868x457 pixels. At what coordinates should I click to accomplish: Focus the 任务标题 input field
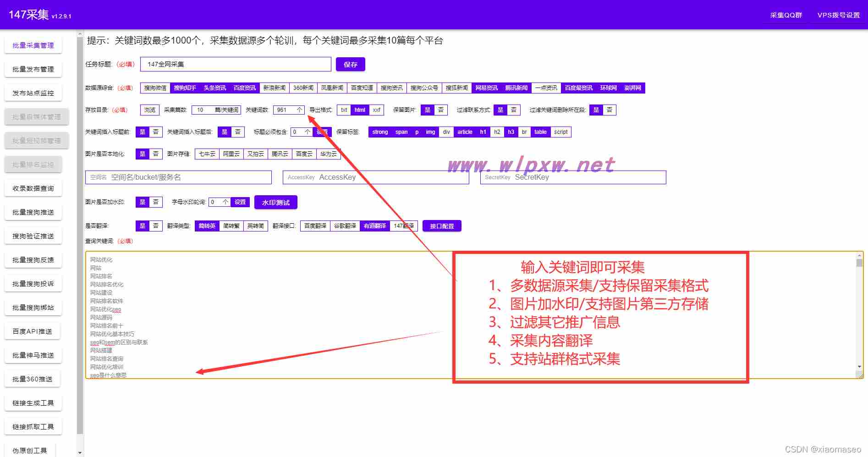[236, 64]
